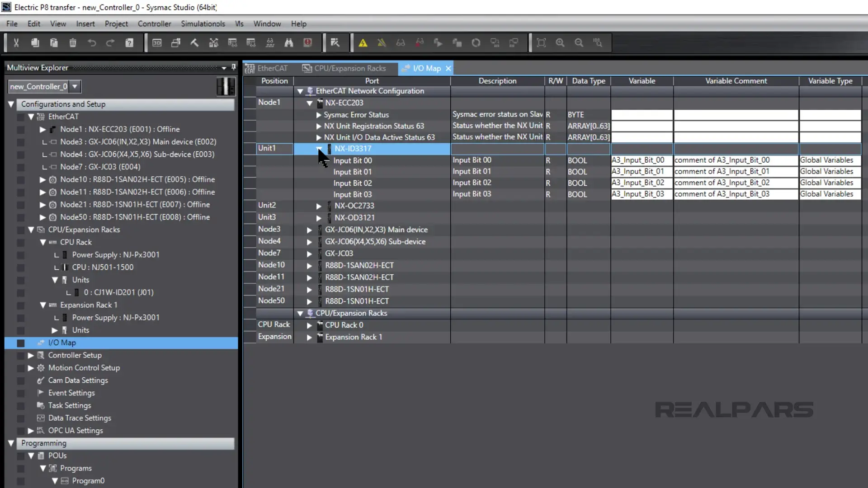868x488 pixels.
Task: Go offline from the controller
Action: [382, 42]
